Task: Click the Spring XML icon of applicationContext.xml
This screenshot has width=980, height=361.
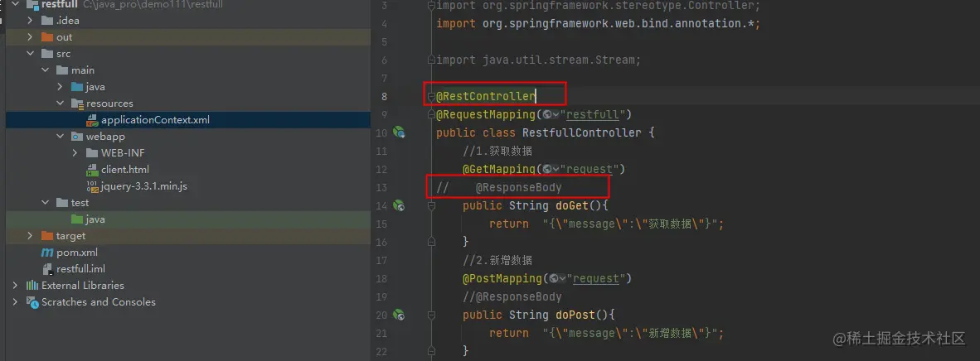Action: [x=92, y=120]
